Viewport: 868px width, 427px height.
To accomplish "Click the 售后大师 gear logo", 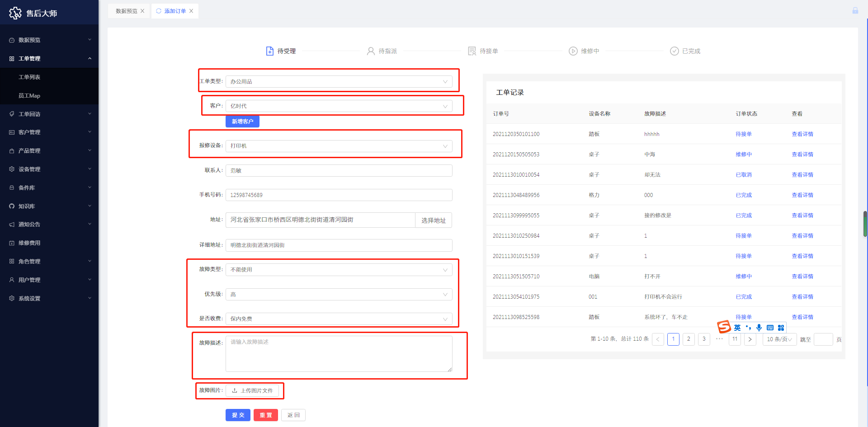I will tap(15, 13).
